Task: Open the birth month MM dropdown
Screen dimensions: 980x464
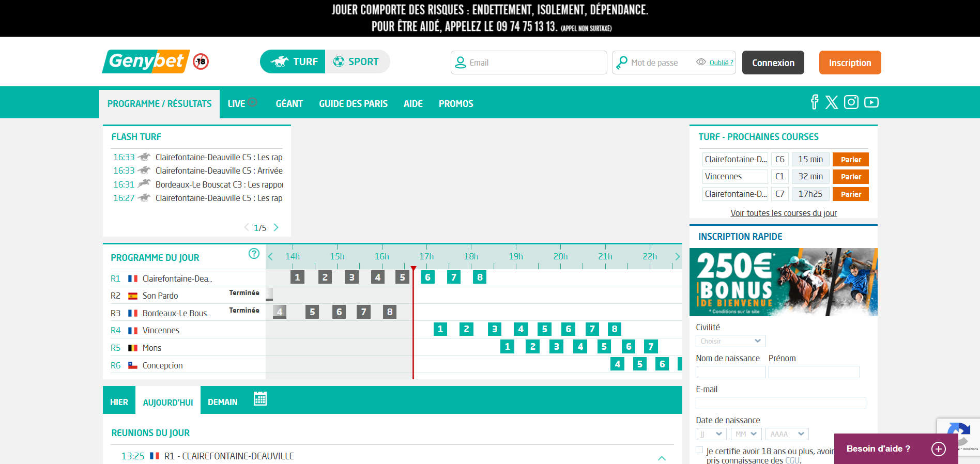Action: [x=745, y=434]
